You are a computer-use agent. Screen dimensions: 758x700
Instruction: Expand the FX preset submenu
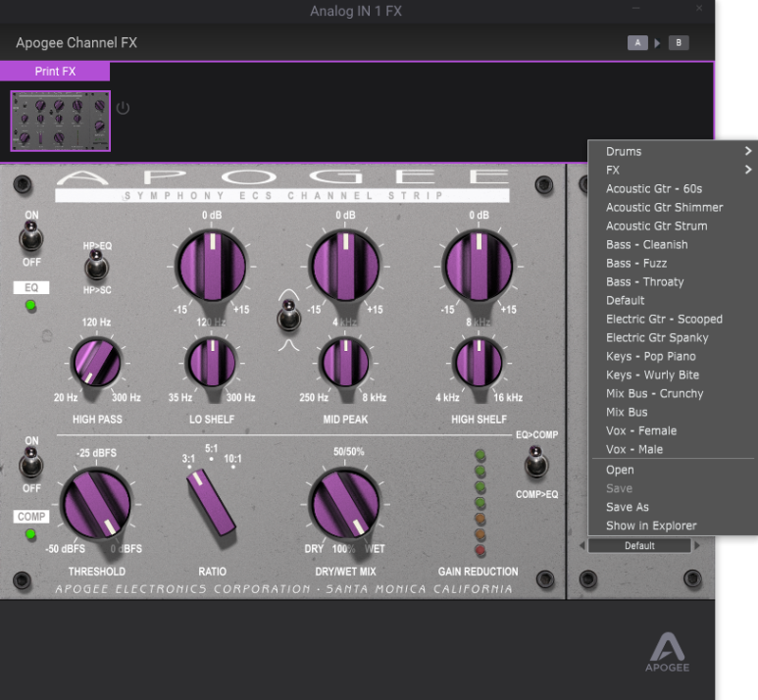675,171
